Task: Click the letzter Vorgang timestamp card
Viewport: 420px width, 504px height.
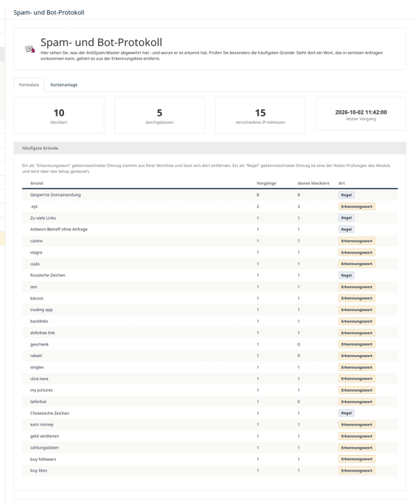Action: (361, 114)
